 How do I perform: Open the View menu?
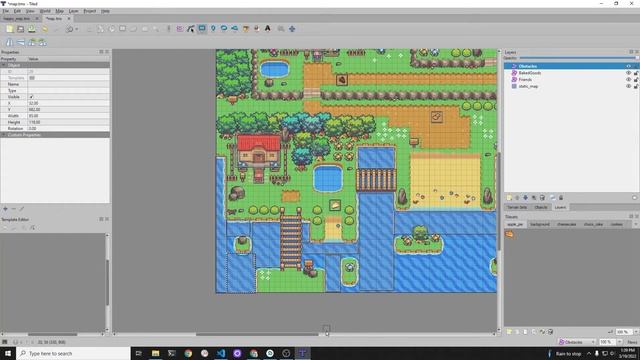[x=30, y=11]
